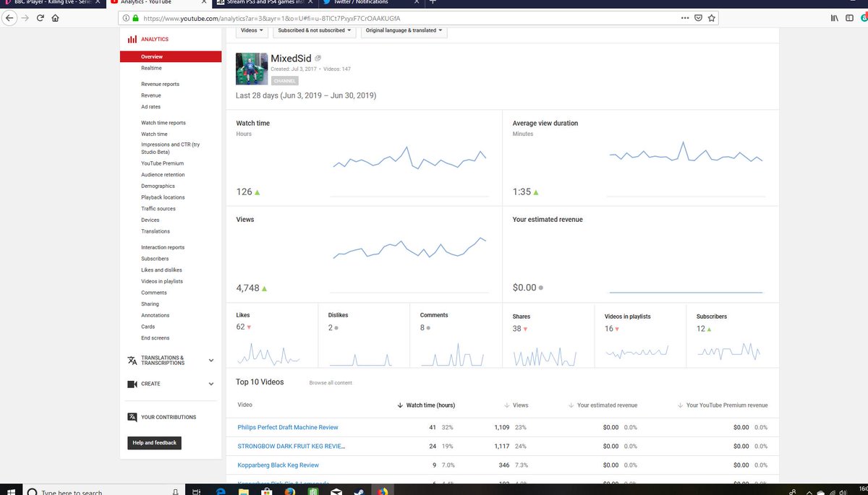Open Audience retention report
The width and height of the screenshot is (868, 495).
(163, 175)
